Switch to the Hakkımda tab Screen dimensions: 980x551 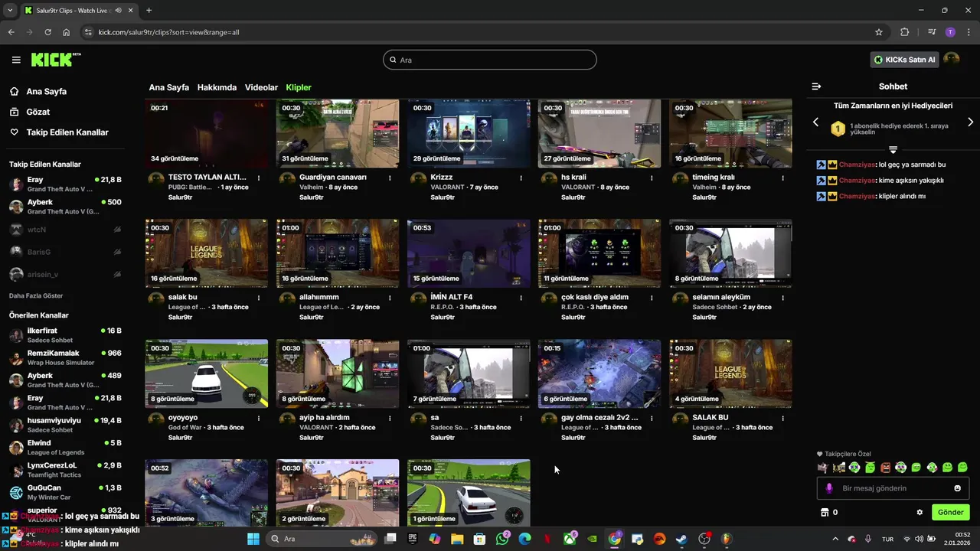tap(217, 87)
